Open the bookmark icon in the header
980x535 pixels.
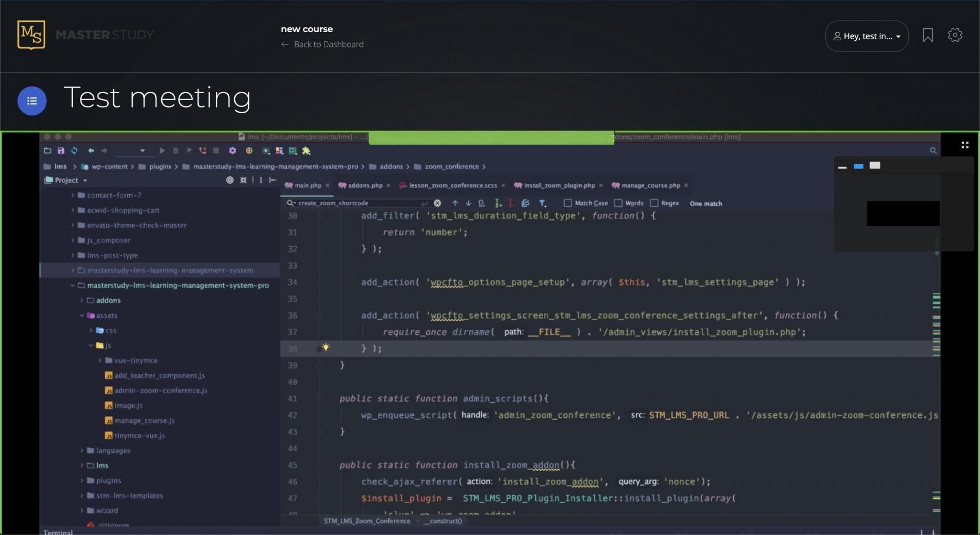pyautogui.click(x=928, y=36)
